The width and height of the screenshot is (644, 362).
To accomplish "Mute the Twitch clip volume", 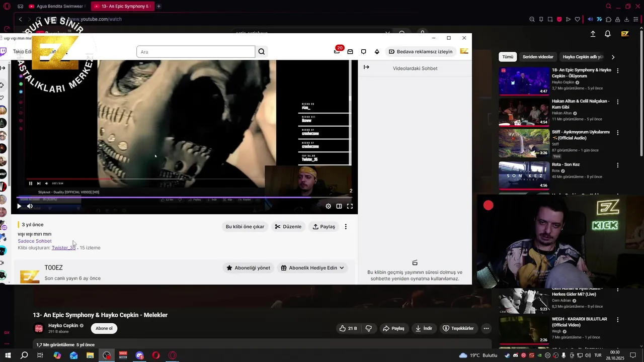I will tap(30, 206).
